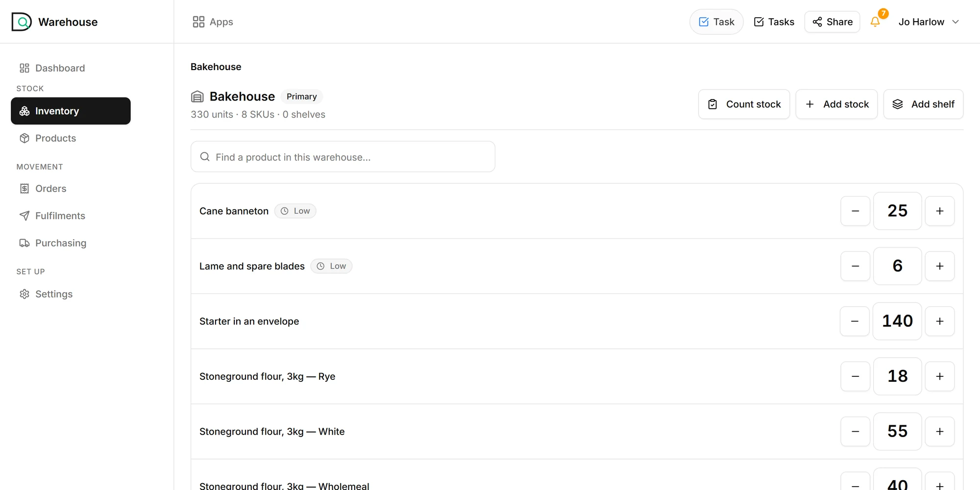Click the "330 units · 8 SKUs · 0 shelves" summary
This screenshot has width=980, height=490.
pos(258,114)
